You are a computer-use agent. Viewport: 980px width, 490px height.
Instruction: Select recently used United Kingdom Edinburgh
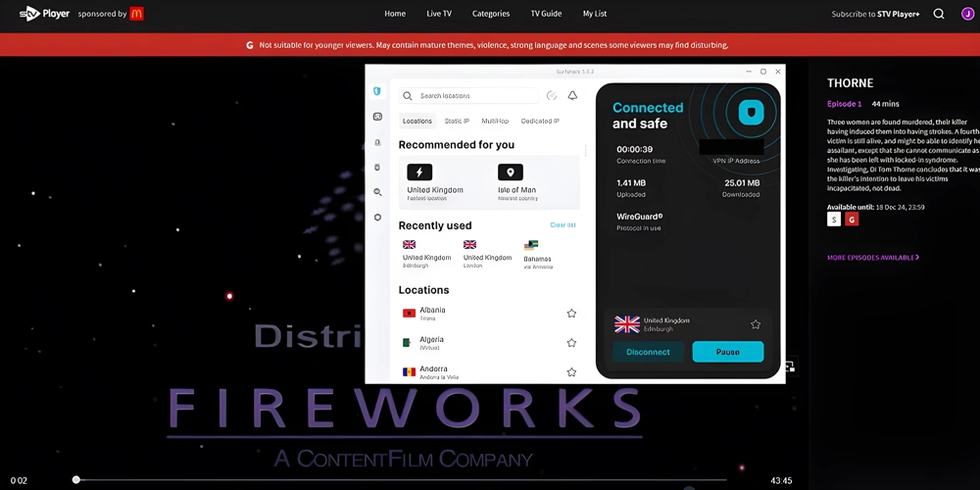coord(427,254)
